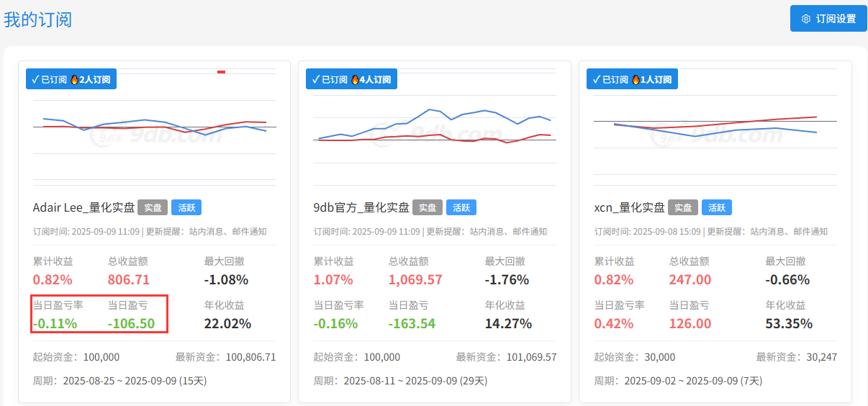Click 实盘 tag on xcn card
This screenshot has width=868, height=406.
[682, 207]
